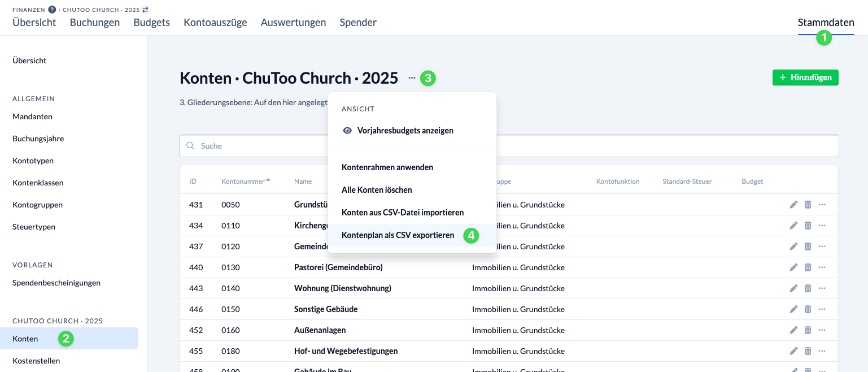Image resolution: width=868 pixels, height=372 pixels.
Task: Open the Kontoauszüge tab
Action: point(215,23)
